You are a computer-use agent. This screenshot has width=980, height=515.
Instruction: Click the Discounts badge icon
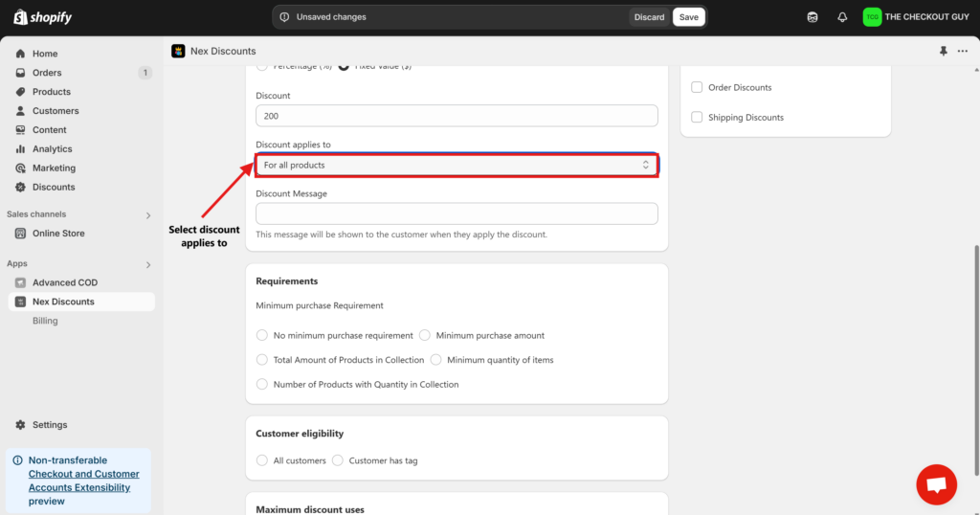tap(21, 187)
